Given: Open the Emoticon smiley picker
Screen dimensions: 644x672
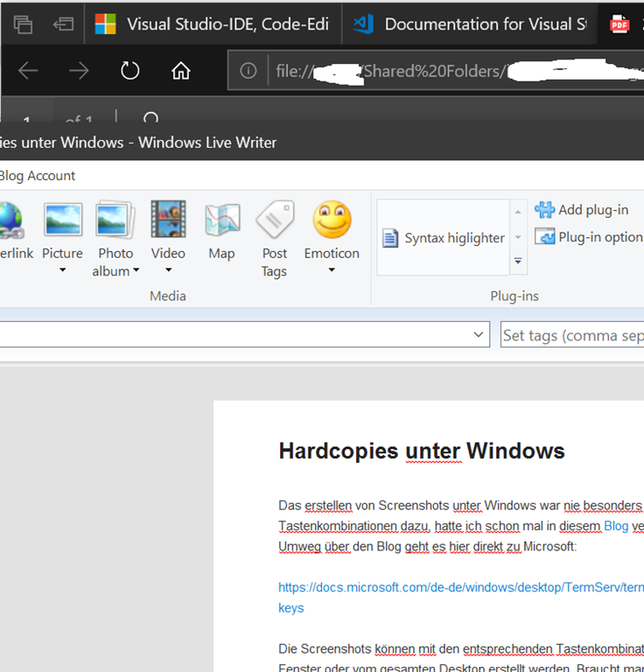Looking at the screenshot, I should (332, 221).
